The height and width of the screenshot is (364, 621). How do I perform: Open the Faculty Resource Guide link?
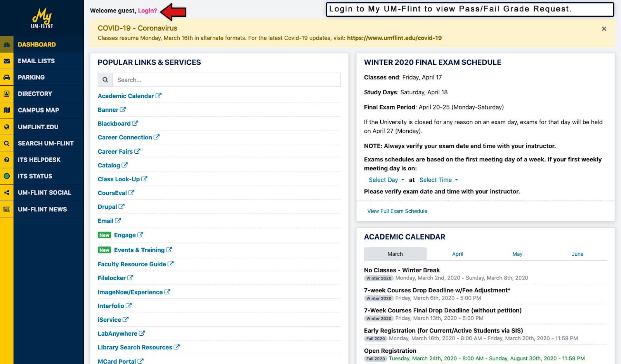132,264
